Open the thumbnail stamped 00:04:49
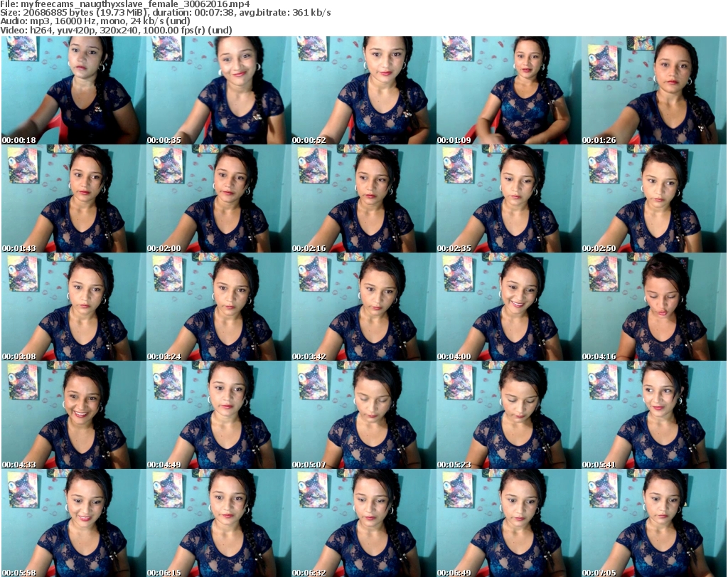 pos(219,415)
